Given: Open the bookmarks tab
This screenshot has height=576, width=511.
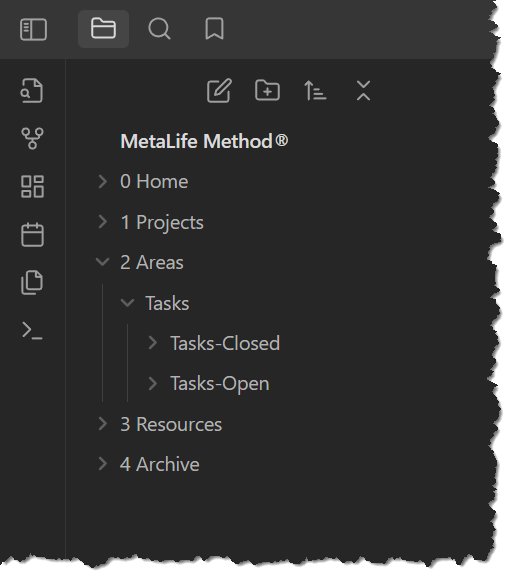Looking at the screenshot, I should 214,29.
